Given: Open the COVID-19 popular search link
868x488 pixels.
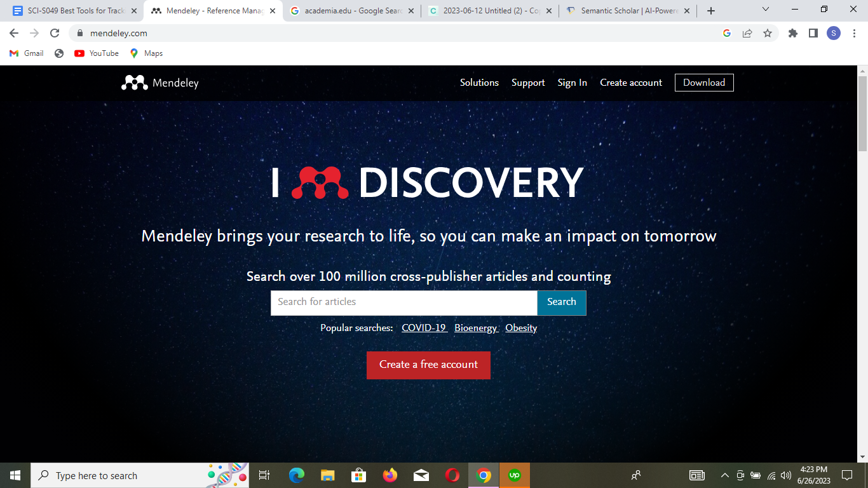Looking at the screenshot, I should (x=423, y=328).
